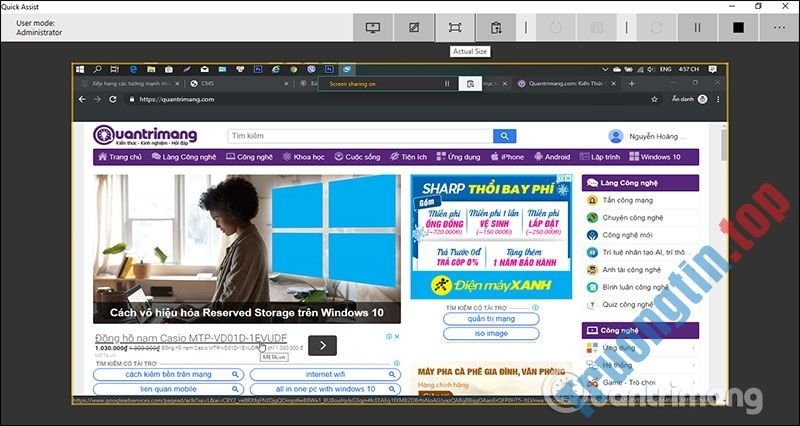This screenshot has width=800, height=426.
Task: Change the ENG input language indicator
Action: click(x=665, y=69)
